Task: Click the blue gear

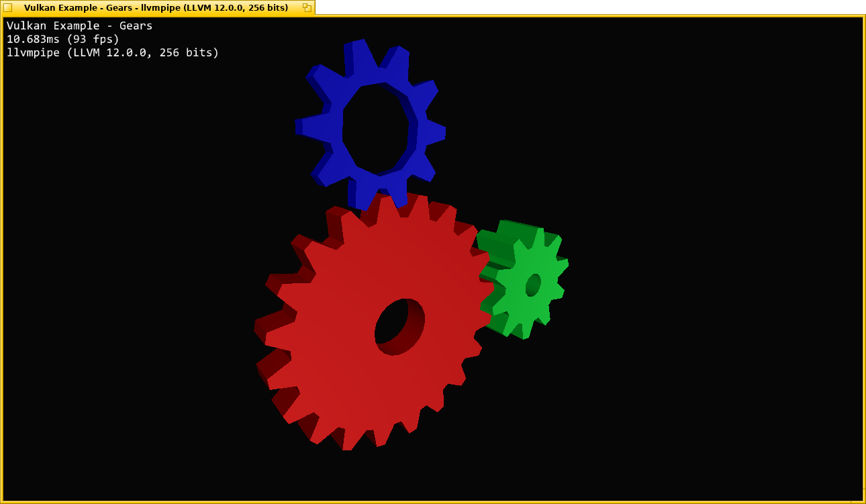Action: click(371, 124)
